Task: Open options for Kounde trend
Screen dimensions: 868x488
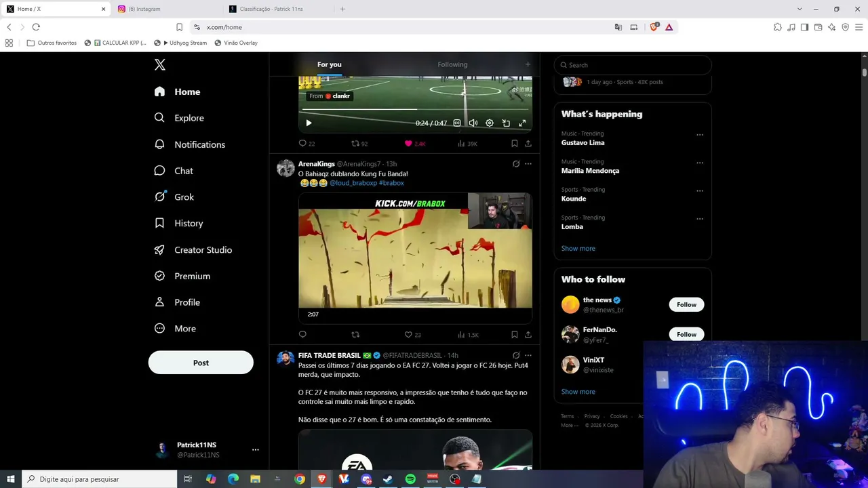Action: [x=700, y=191]
